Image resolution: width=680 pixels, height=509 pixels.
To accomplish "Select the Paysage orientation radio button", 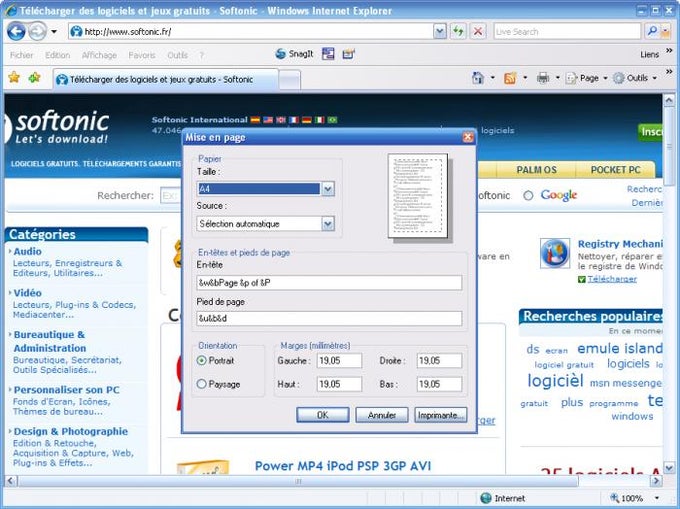I will 202,384.
